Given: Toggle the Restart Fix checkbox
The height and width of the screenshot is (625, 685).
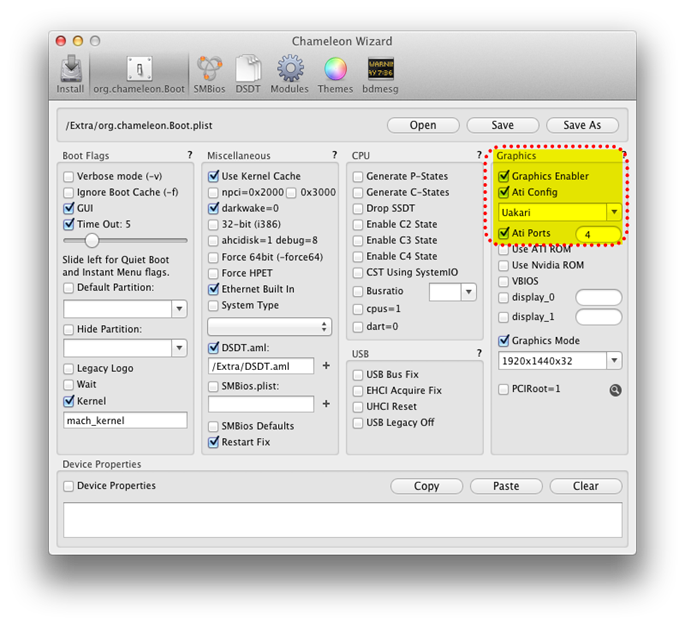Looking at the screenshot, I should (213, 442).
